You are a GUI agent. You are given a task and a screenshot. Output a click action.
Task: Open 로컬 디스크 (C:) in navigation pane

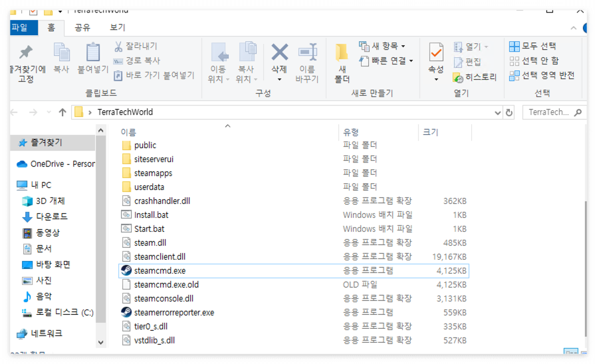[57, 312]
